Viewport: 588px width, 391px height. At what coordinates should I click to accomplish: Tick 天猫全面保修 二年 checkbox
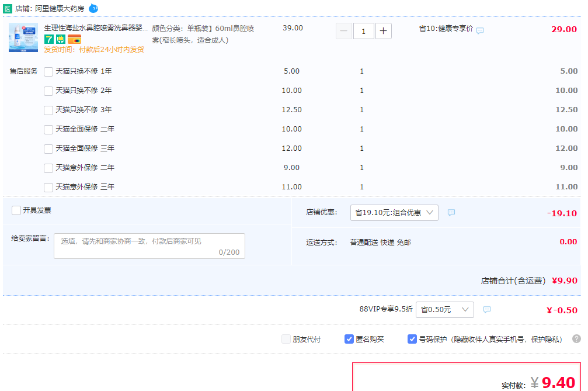tap(48, 130)
